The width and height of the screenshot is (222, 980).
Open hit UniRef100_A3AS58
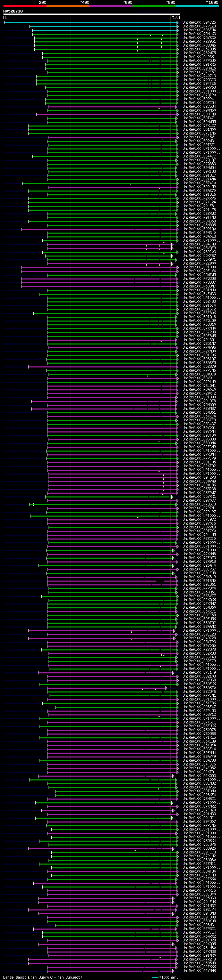(x=199, y=221)
